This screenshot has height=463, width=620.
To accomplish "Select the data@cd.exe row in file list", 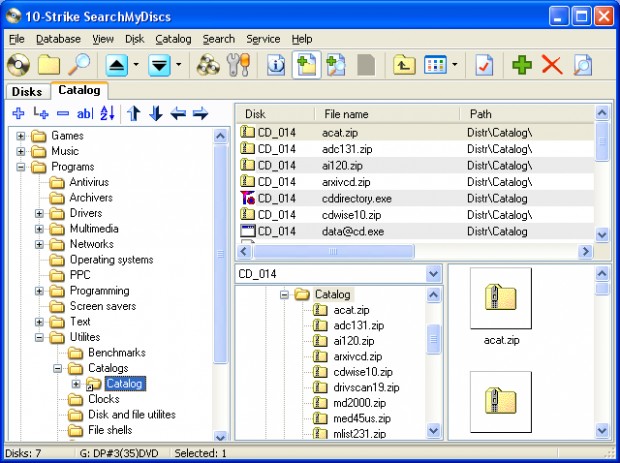I will click(416, 231).
